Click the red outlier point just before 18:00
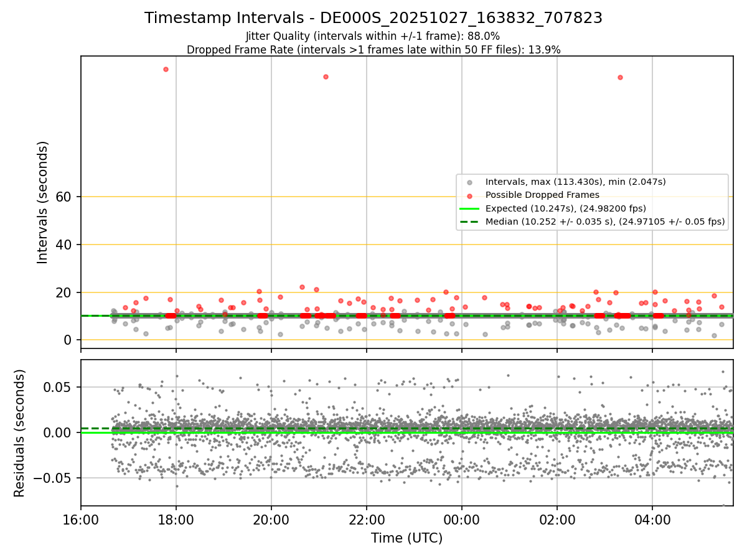The width and height of the screenshot is (747, 560). (x=166, y=69)
